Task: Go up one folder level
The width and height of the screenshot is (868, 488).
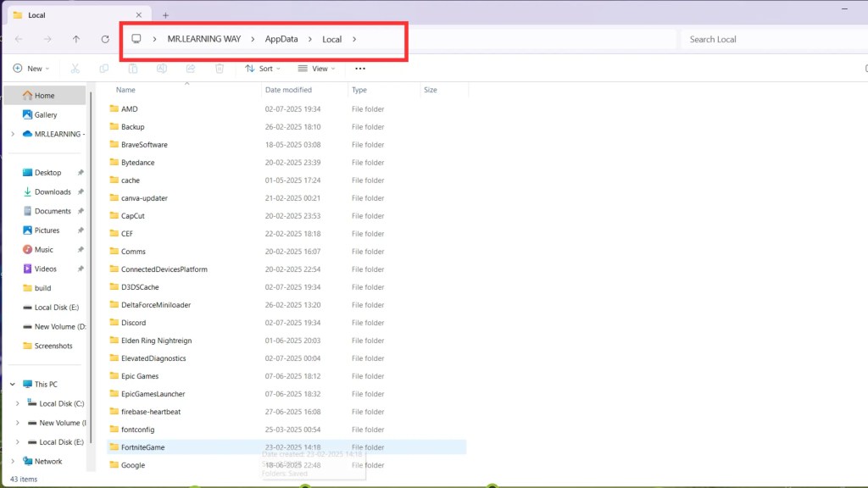Action: 76,39
